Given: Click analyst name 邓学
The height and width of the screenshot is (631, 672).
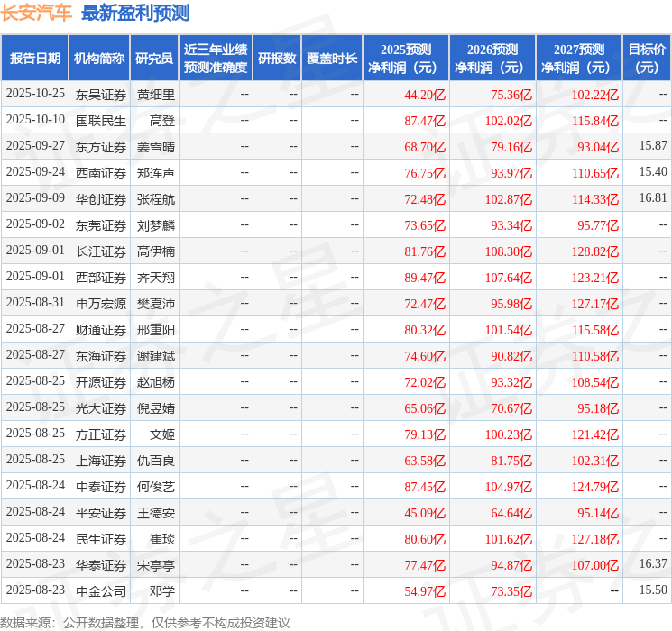Looking at the screenshot, I should pyautogui.click(x=162, y=591).
